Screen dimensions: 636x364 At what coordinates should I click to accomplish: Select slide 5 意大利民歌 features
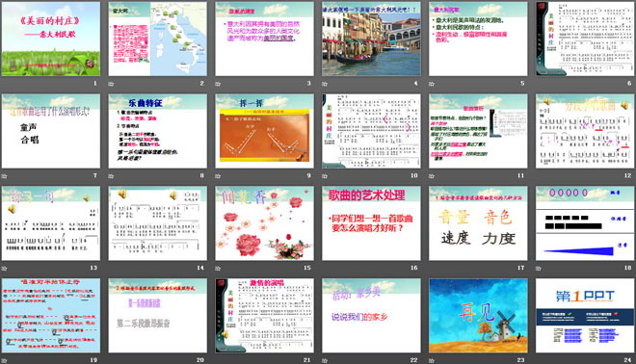[x=478, y=39]
